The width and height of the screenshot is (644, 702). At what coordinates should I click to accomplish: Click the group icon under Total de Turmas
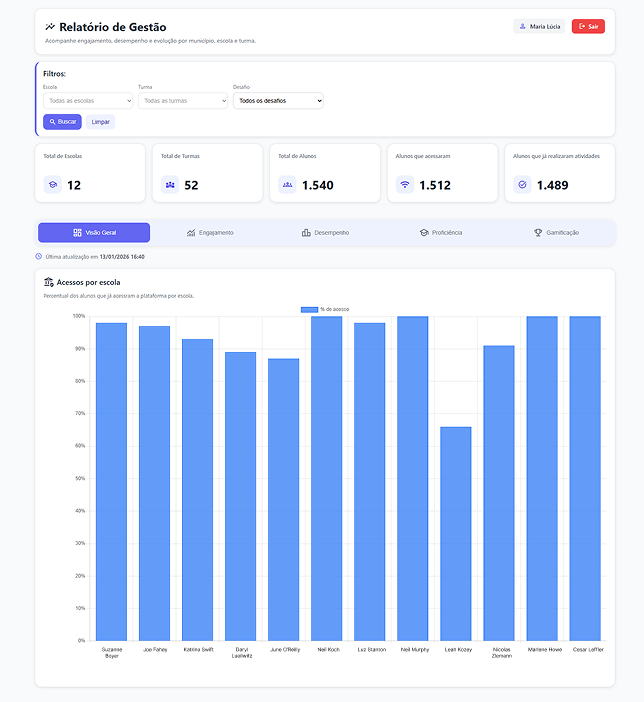click(x=170, y=185)
